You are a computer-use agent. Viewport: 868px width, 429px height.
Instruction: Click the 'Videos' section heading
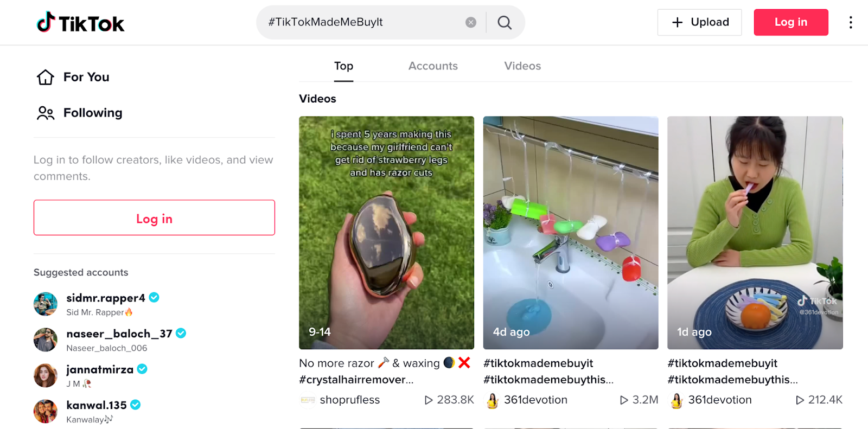(317, 99)
